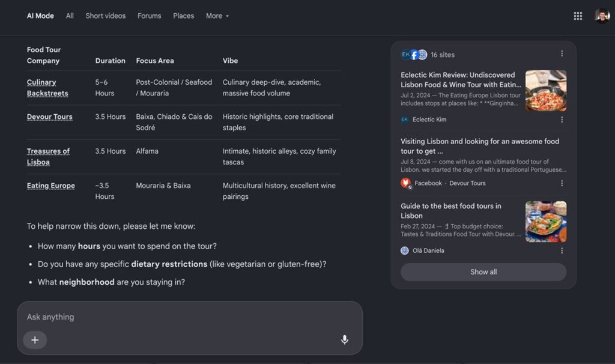The width and height of the screenshot is (615, 364).
Task: Select the Focus Area column header
Action: pos(155,61)
